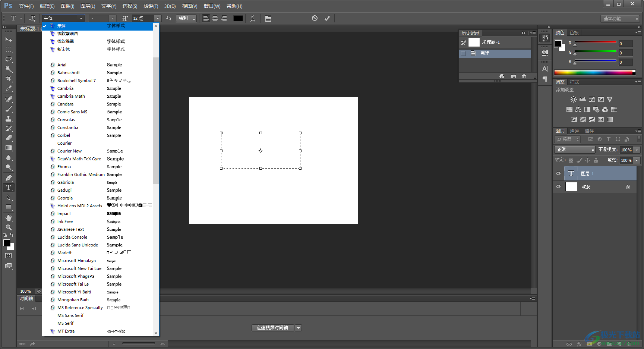Open blend mode 正常 dropdown
The image size is (644, 349).
574,150
